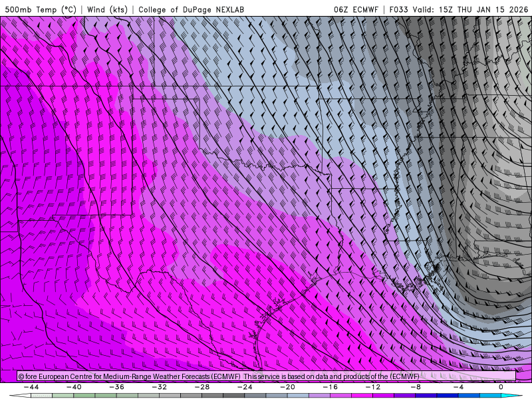
Task: Click the -36 colorbar scale label
Action: 117,387
